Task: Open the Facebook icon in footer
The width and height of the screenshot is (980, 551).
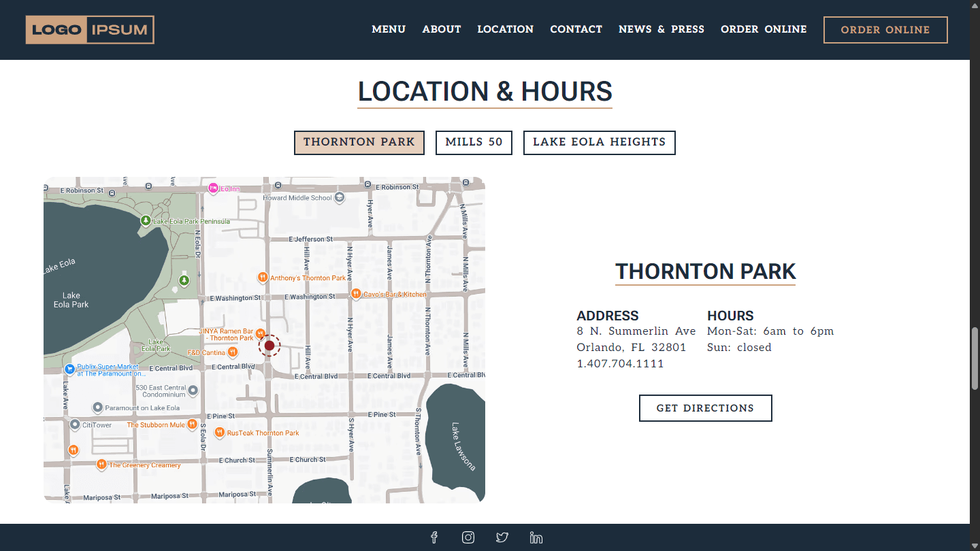Action: [x=434, y=537]
